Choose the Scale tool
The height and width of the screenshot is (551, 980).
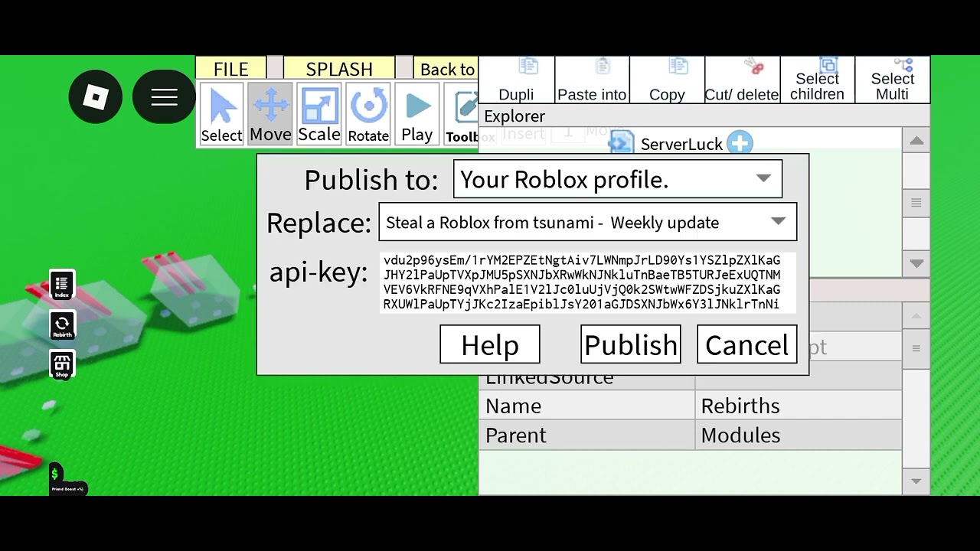pos(319,114)
